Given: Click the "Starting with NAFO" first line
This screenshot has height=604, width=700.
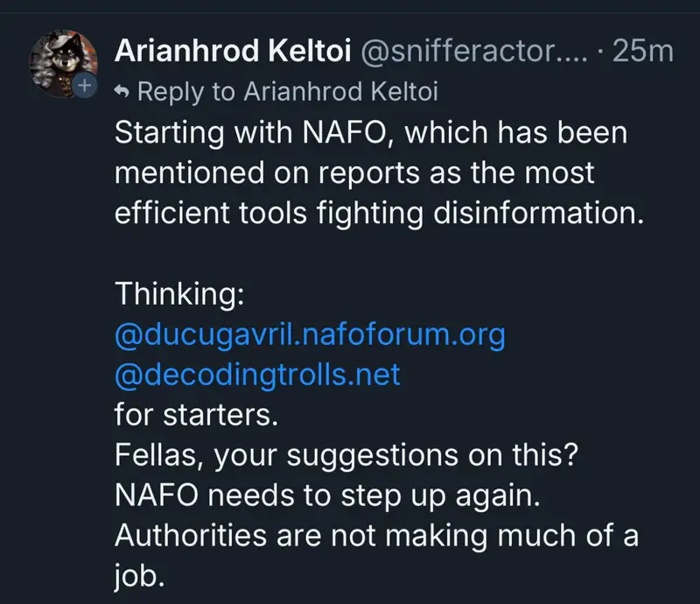Looking at the screenshot, I should click(371, 134).
